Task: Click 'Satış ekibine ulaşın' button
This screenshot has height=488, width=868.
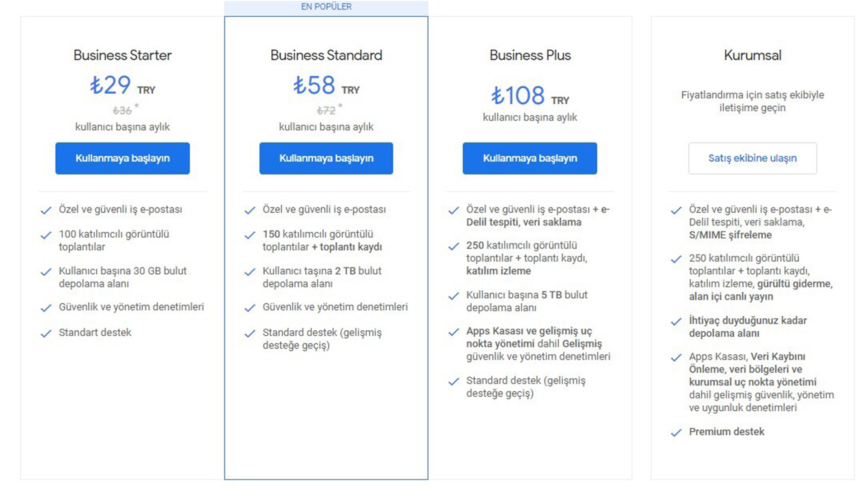Action: (x=752, y=158)
